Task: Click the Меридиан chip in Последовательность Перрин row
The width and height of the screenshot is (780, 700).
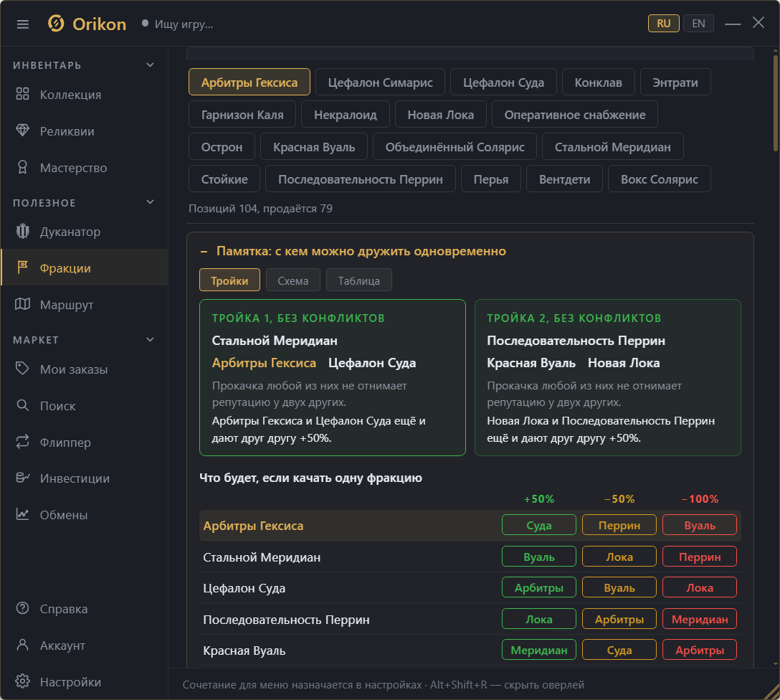Action: pyautogui.click(x=700, y=619)
